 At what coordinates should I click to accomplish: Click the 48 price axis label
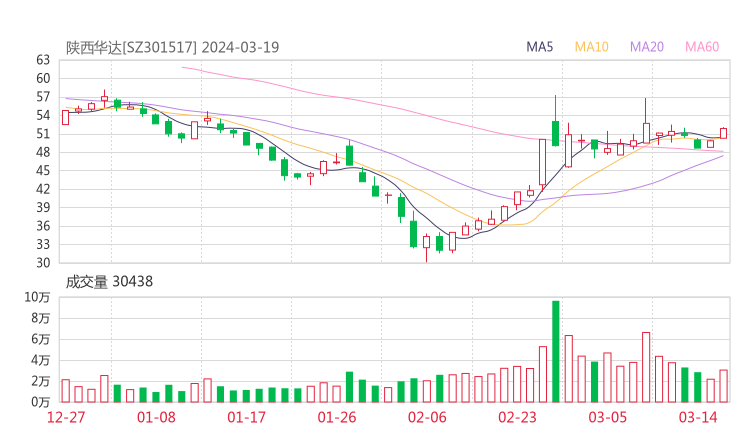point(43,152)
